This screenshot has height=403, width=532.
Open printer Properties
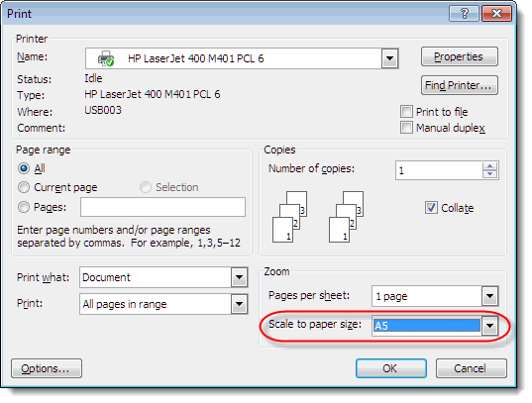click(x=460, y=56)
